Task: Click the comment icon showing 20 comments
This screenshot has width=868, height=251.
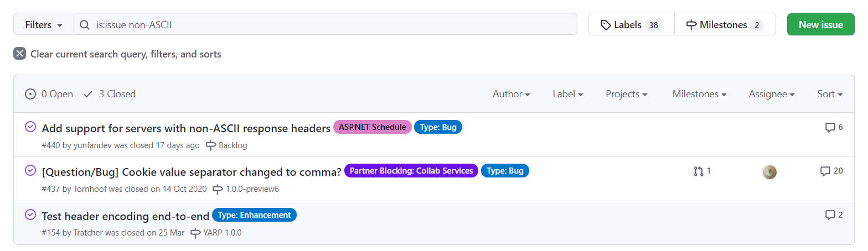Action: click(x=825, y=171)
